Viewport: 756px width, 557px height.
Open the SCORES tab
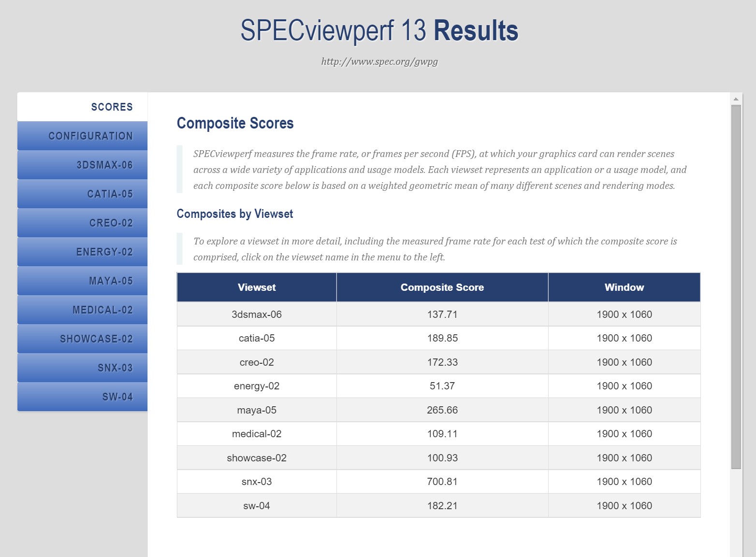pyautogui.click(x=82, y=107)
